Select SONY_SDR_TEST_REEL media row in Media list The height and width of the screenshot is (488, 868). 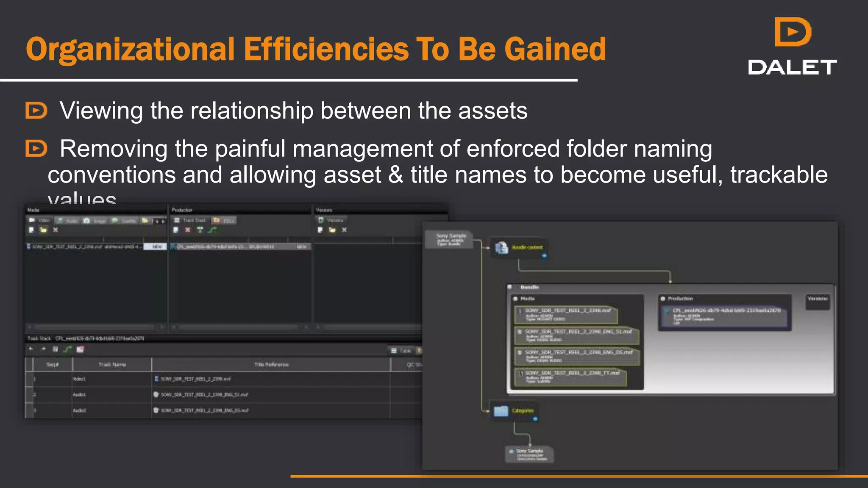tap(96, 247)
